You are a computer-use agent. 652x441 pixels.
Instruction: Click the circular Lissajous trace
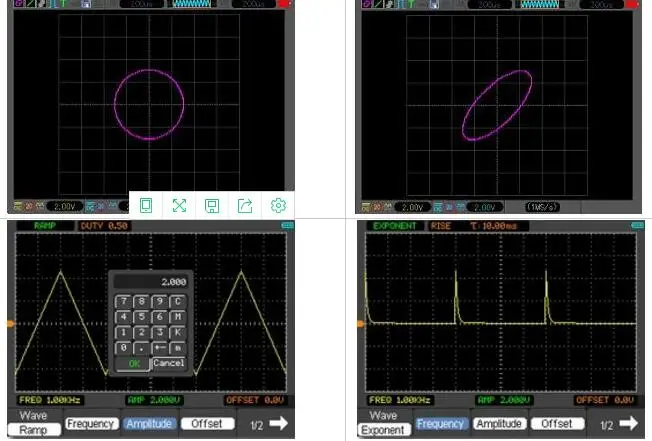pos(149,104)
